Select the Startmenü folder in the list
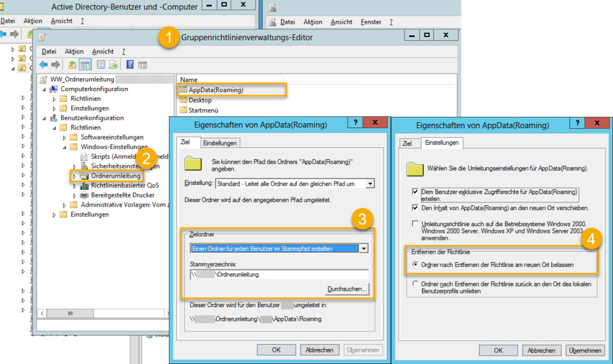Image resolution: width=613 pixels, height=364 pixels. point(204,110)
